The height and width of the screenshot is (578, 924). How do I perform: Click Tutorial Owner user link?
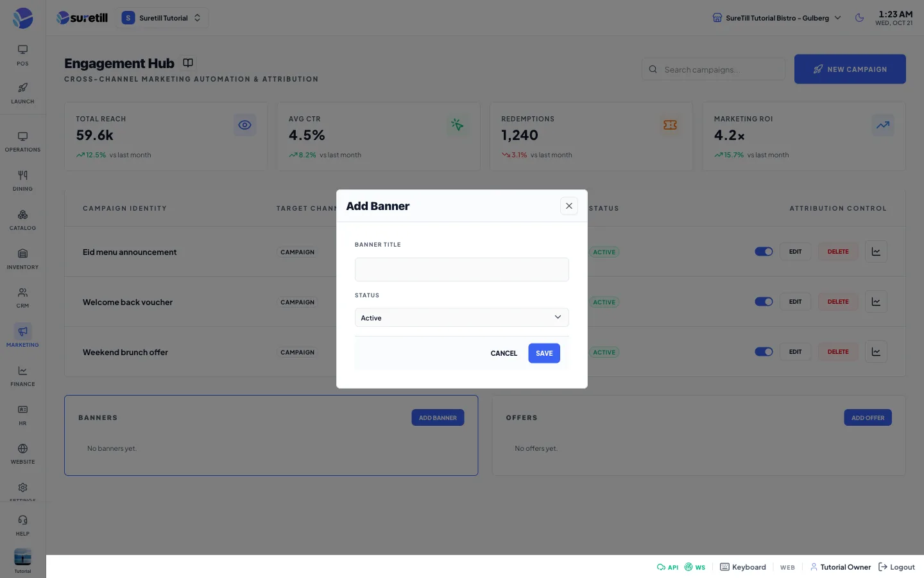(x=841, y=567)
